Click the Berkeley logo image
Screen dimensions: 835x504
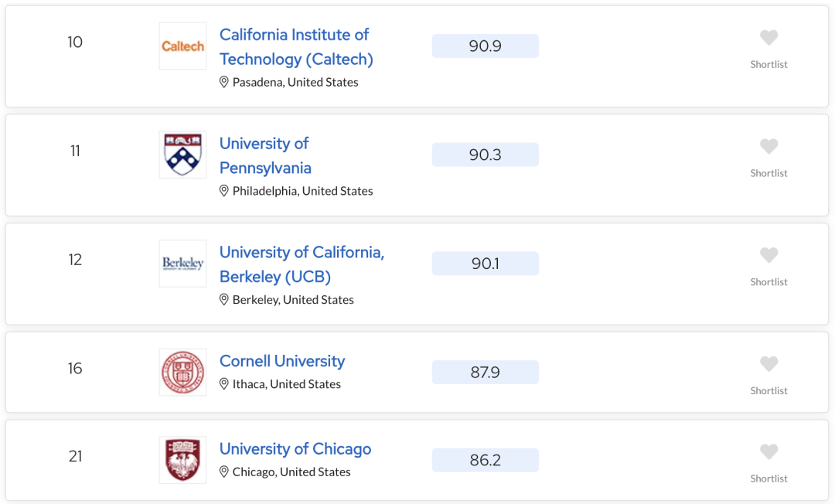coord(182,264)
